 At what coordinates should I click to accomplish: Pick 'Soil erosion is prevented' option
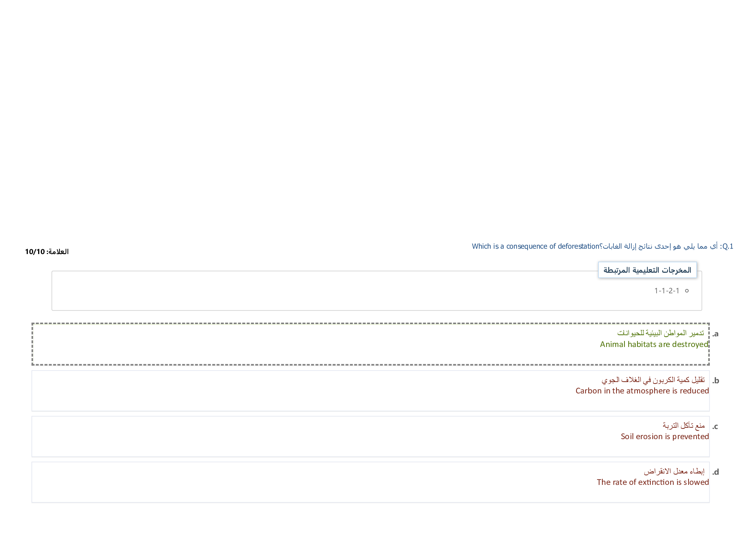coord(665,436)
